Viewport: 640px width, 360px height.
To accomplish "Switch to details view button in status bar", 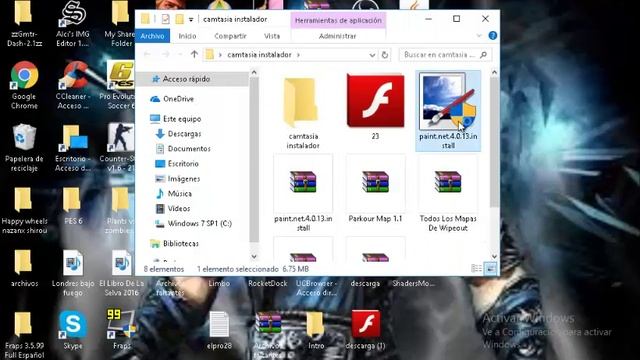I will 476,269.
